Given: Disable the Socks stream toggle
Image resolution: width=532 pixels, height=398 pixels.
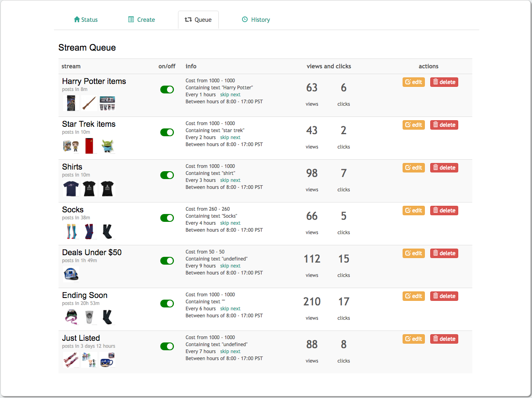Looking at the screenshot, I should tap(167, 218).
